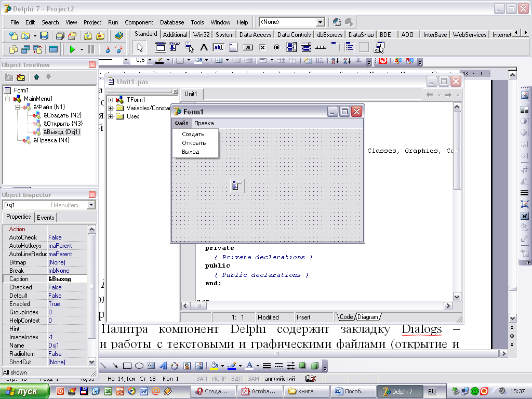Click Delete icon in Object TreeView toolbar
Image resolution: width=532 pixels, height=399 pixels.
pyautogui.click(x=21, y=77)
